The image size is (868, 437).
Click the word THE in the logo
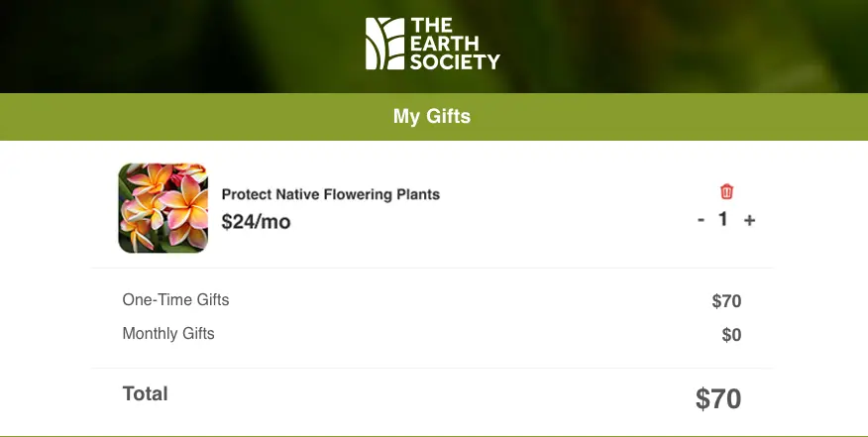[x=433, y=26]
